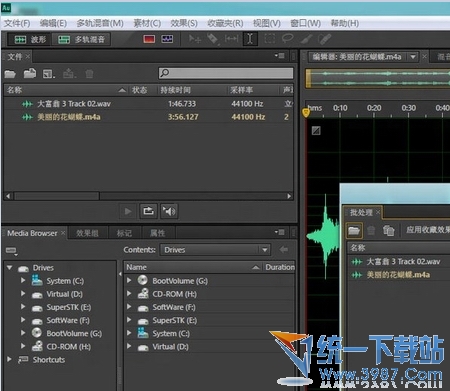Click the trash icon in Files panel
The width and height of the screenshot is (450, 391).
point(89,74)
